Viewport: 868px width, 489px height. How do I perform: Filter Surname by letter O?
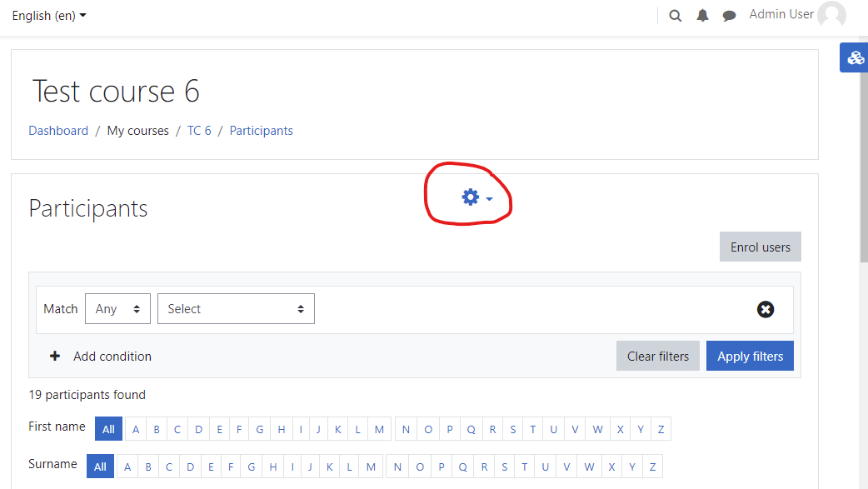click(420, 467)
